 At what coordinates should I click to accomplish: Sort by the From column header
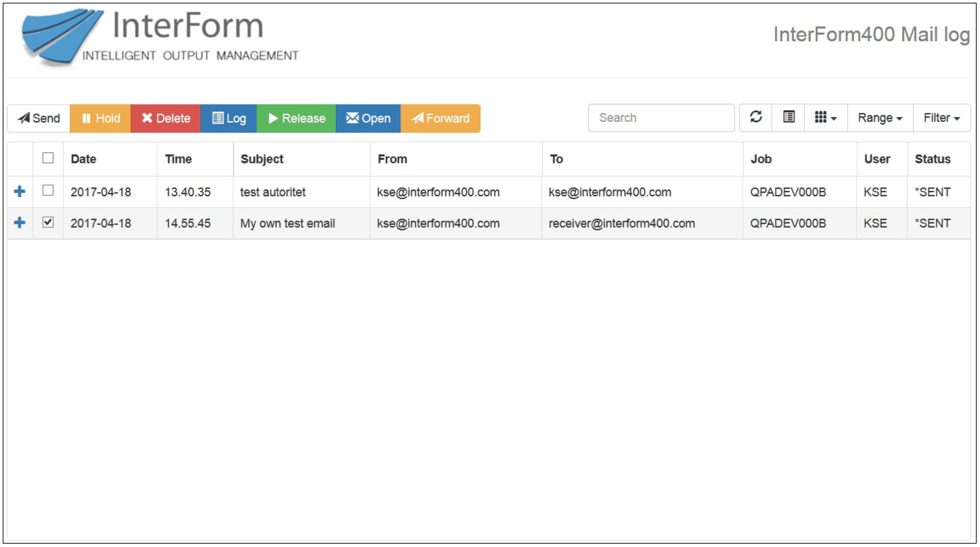(456, 159)
